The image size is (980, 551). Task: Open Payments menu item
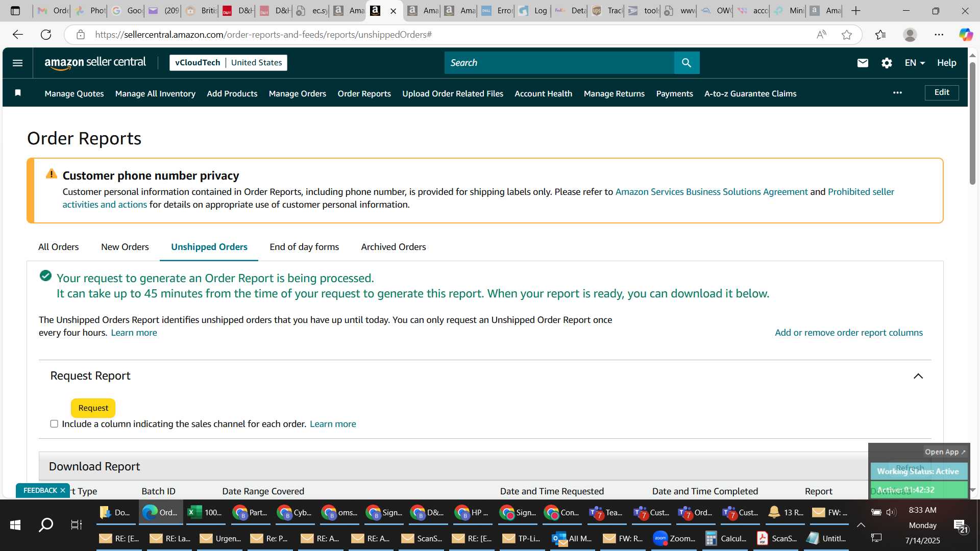pos(675,93)
